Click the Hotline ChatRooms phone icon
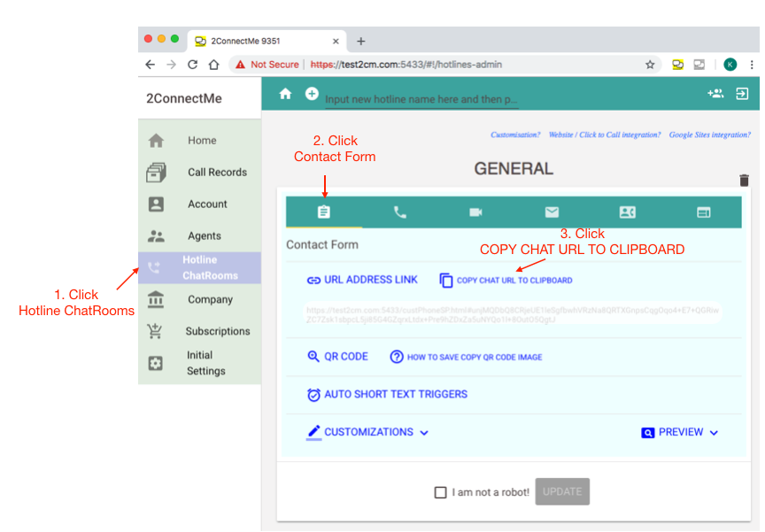 154,267
